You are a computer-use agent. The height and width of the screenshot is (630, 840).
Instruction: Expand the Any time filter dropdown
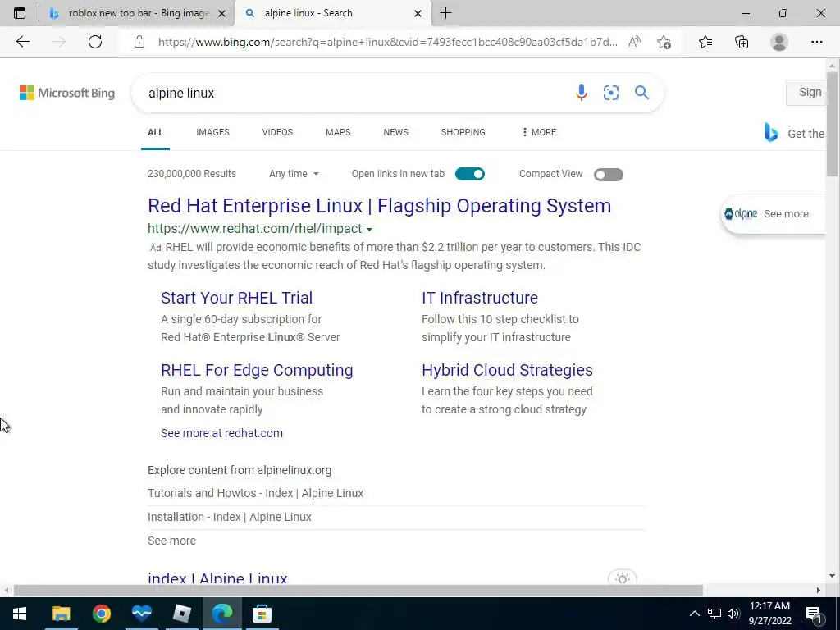tap(294, 174)
